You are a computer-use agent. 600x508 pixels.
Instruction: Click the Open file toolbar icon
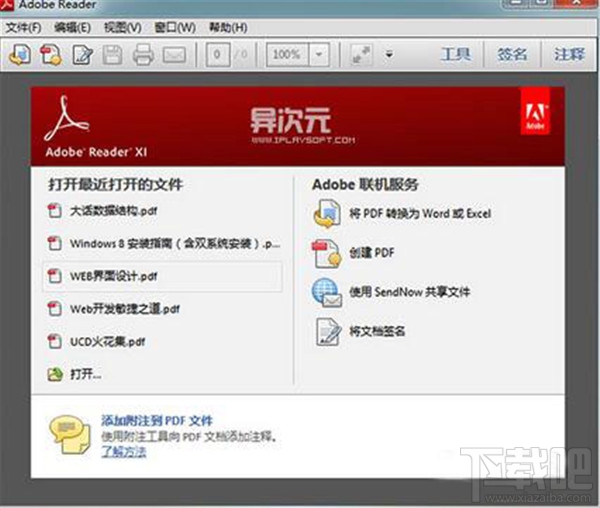point(20,55)
